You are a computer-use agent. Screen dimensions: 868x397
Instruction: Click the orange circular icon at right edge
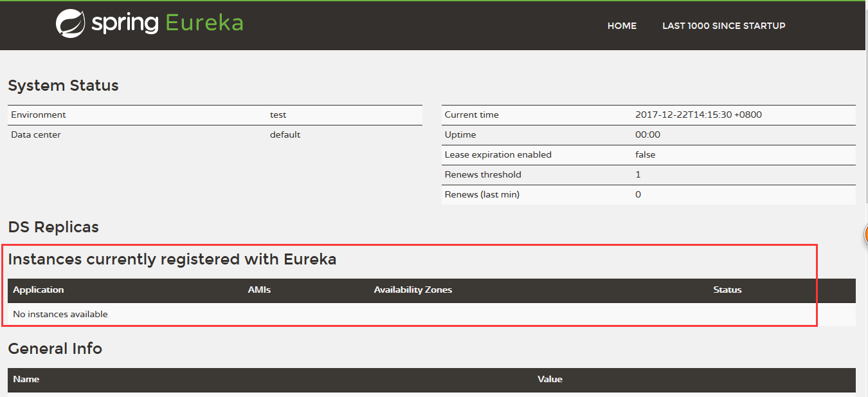point(865,235)
